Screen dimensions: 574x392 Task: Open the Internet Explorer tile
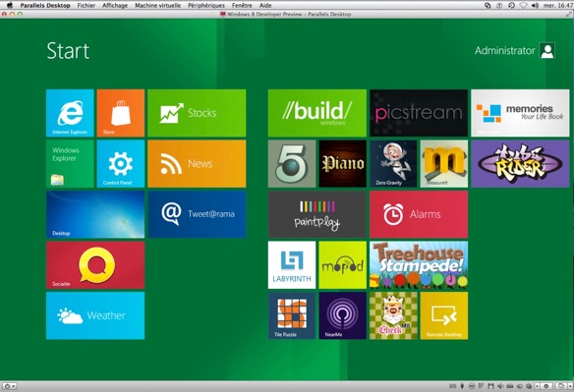point(70,113)
